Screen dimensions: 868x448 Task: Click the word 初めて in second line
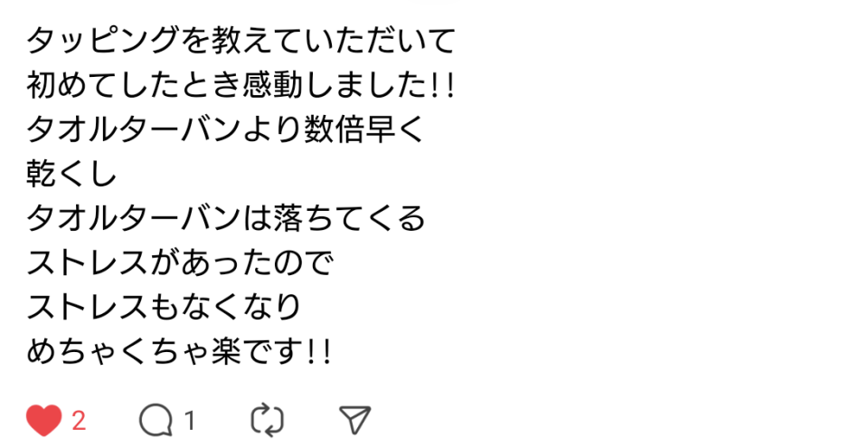click(x=72, y=85)
